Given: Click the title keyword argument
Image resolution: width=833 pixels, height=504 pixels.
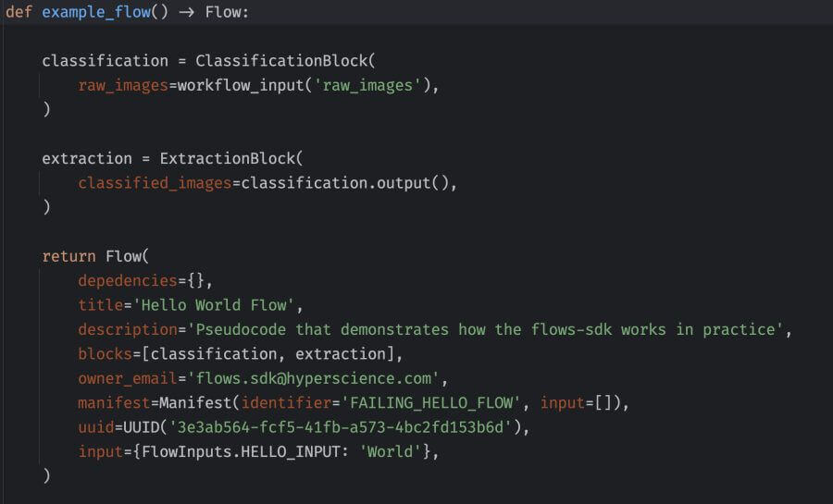Looking at the screenshot, I should point(100,305).
